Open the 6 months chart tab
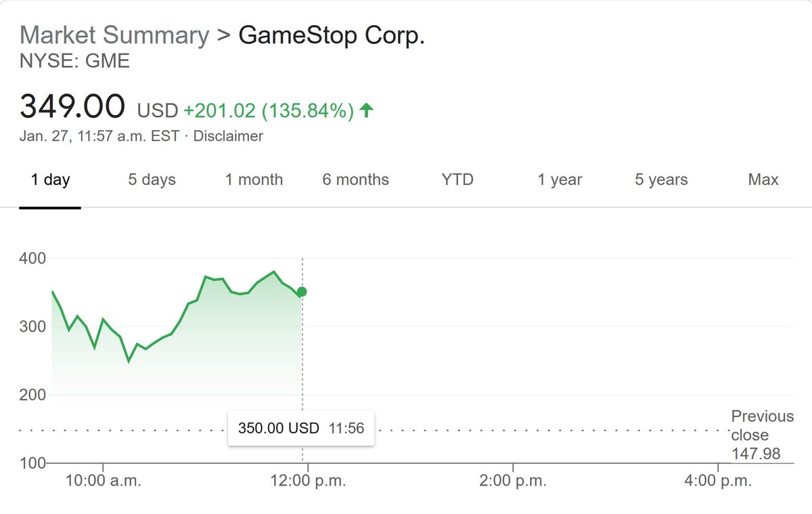 point(355,179)
